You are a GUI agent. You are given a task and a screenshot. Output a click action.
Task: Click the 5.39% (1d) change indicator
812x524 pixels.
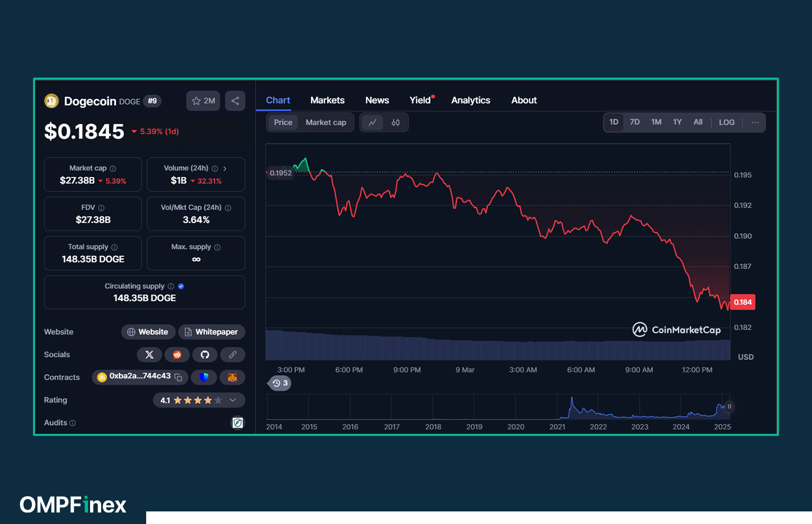point(155,132)
